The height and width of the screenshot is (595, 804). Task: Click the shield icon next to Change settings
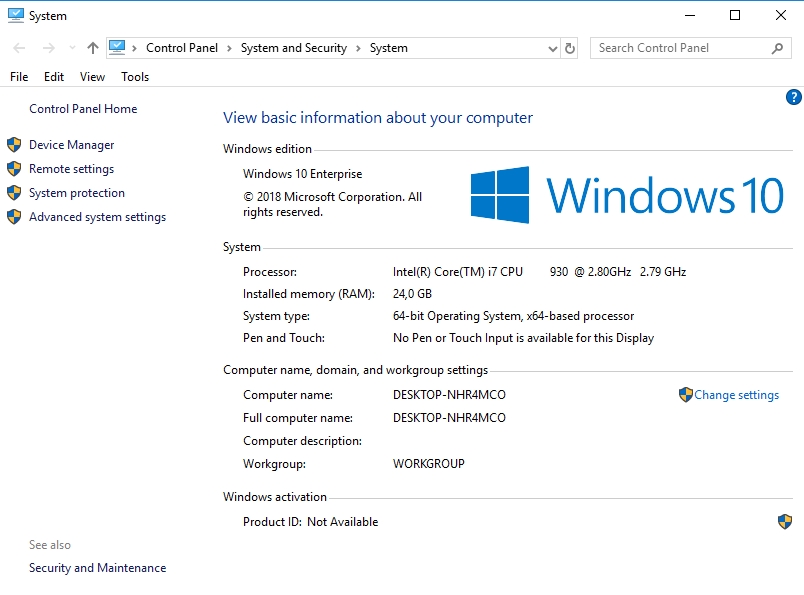686,394
